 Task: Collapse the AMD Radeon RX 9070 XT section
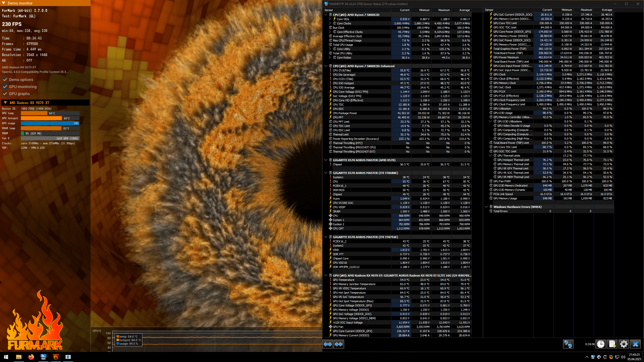5,103
